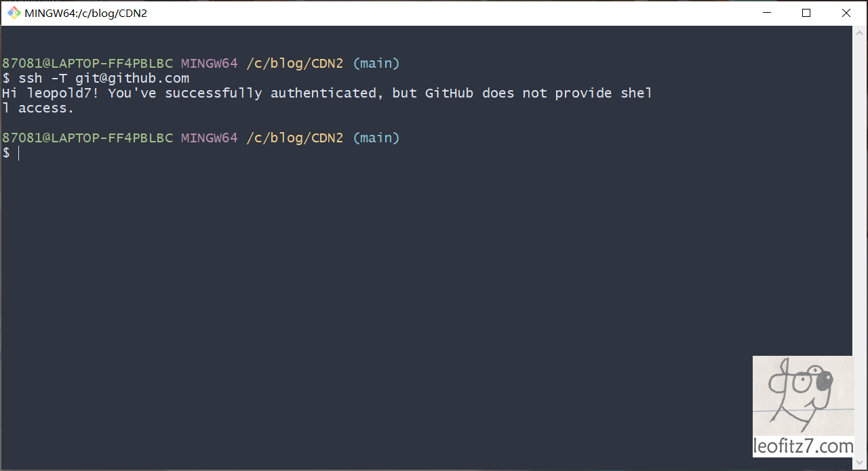This screenshot has height=471, width=868.
Task: Click the word GitHub in the output
Action: pos(449,94)
